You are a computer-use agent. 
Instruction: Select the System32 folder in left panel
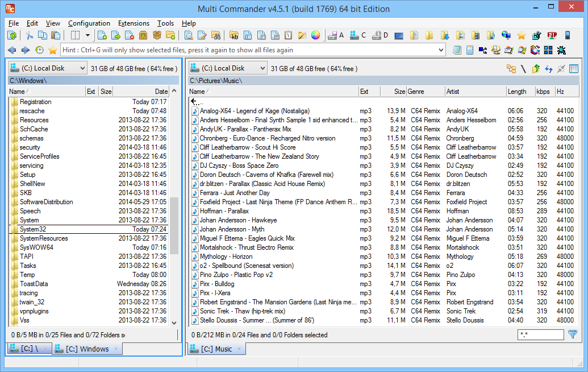point(89,229)
